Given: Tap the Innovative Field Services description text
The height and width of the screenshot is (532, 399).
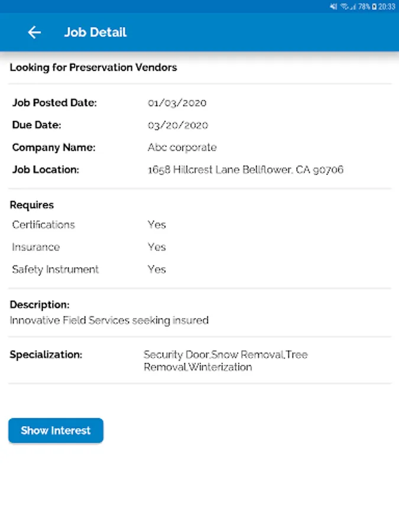Looking at the screenshot, I should (x=109, y=320).
